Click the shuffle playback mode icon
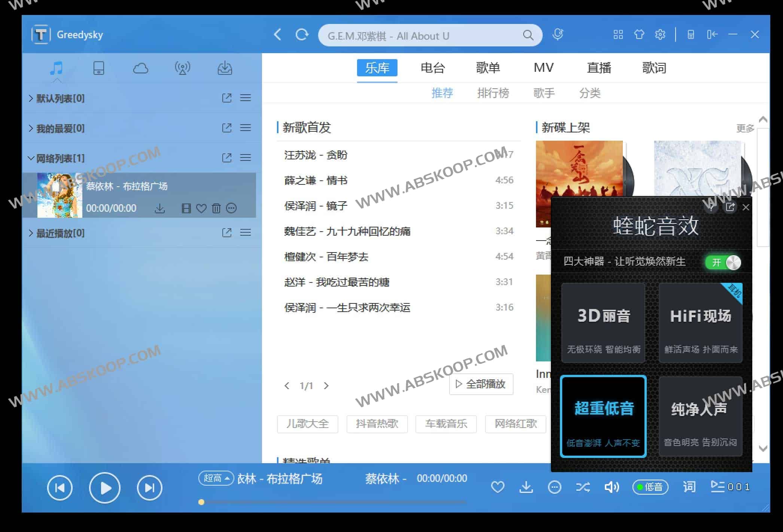The height and width of the screenshot is (532, 783). [x=583, y=487]
